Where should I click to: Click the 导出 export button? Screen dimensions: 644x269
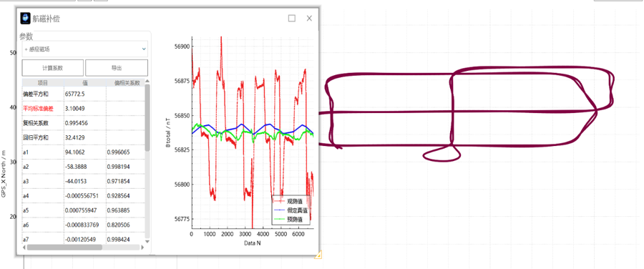(x=117, y=68)
